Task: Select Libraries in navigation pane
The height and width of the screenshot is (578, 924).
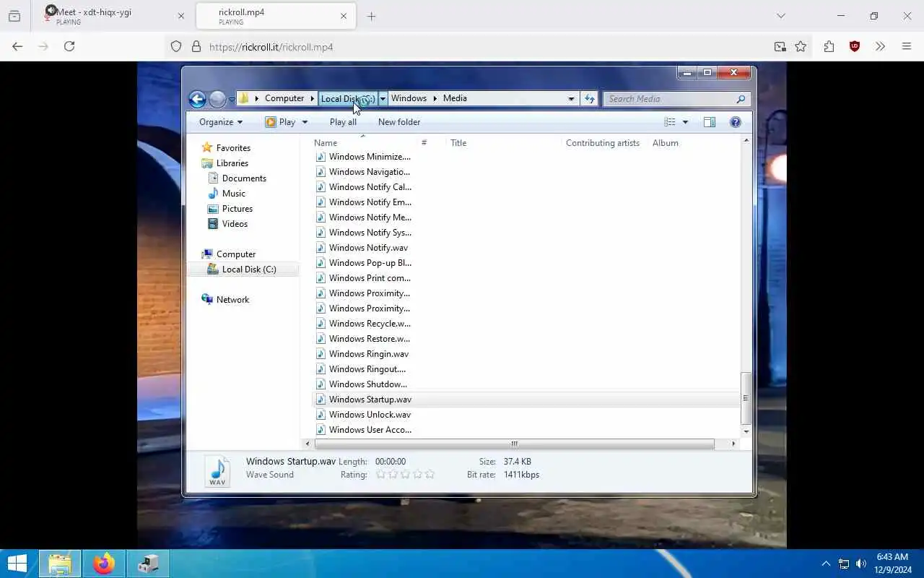Action: click(232, 163)
